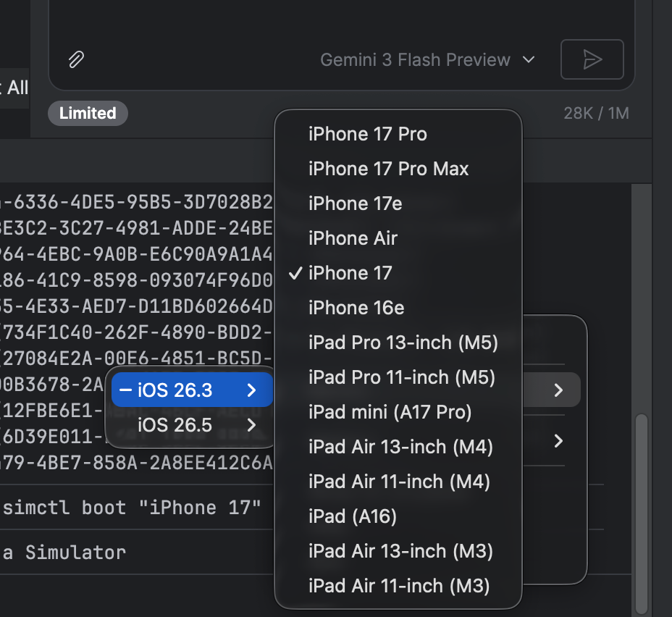This screenshot has height=617, width=672.
Task: Click the Limited badge
Action: click(x=88, y=113)
